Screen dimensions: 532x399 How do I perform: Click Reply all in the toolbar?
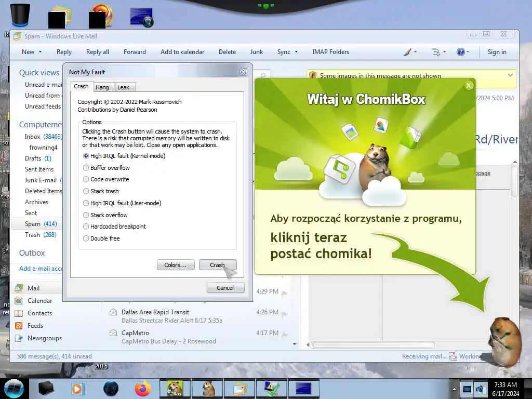pyautogui.click(x=98, y=52)
